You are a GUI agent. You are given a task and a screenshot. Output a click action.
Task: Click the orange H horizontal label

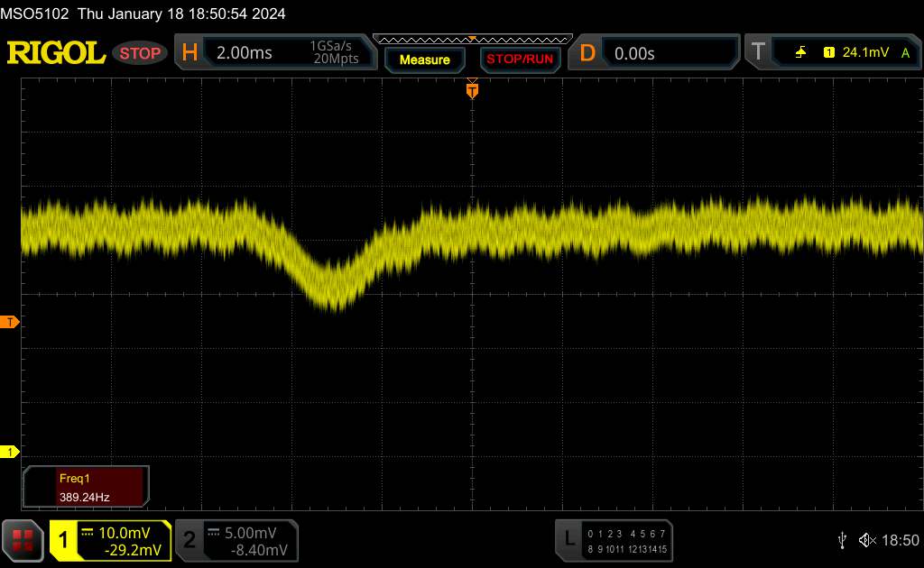pos(189,53)
